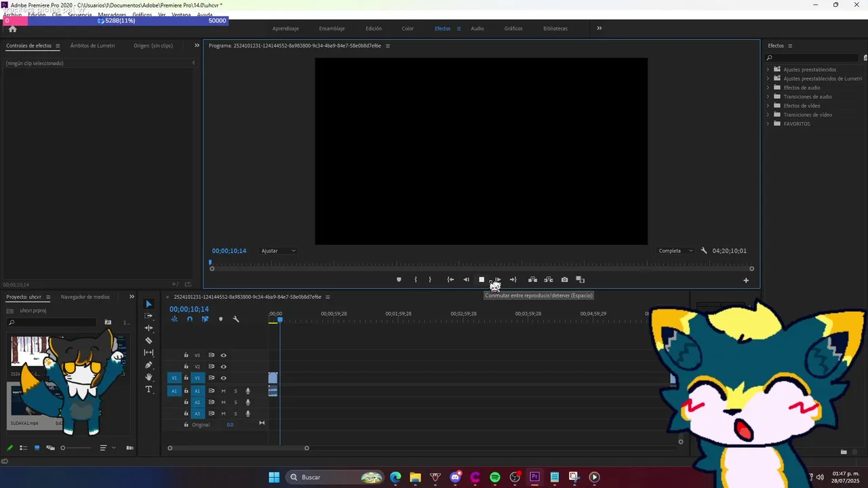Toggle V2 track output eye
Image resolution: width=868 pixels, height=488 pixels.
[223, 367]
